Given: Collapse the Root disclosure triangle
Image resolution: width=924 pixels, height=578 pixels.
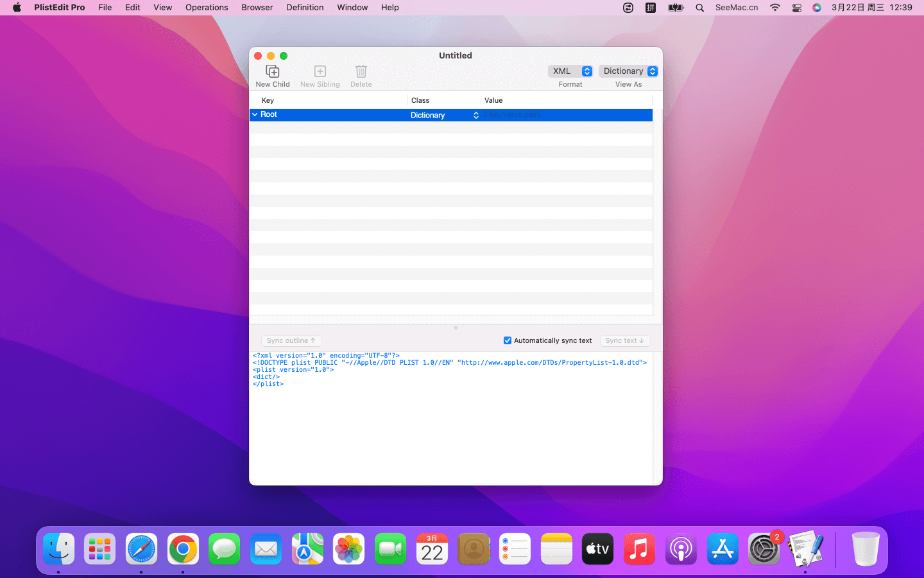Looking at the screenshot, I should click(255, 114).
